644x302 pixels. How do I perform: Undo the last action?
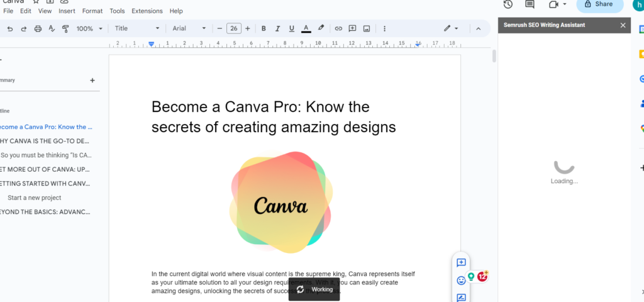(x=10, y=28)
